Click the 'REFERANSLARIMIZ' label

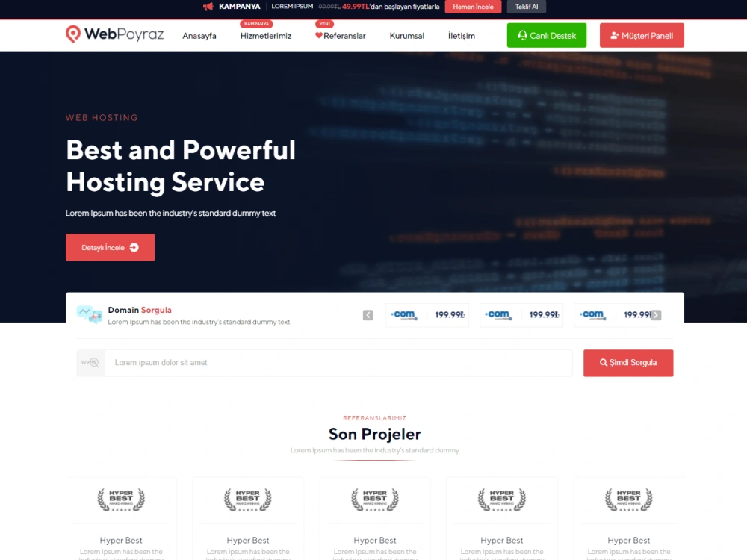click(x=374, y=418)
